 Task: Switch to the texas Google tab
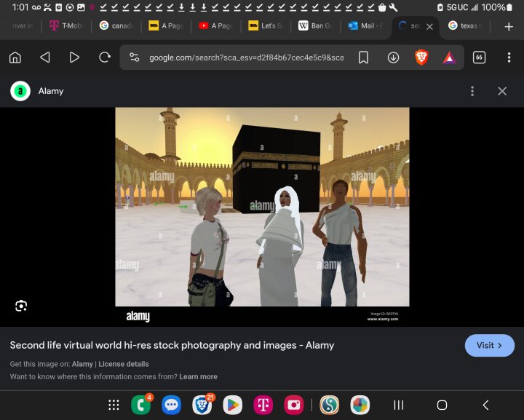tap(465, 25)
